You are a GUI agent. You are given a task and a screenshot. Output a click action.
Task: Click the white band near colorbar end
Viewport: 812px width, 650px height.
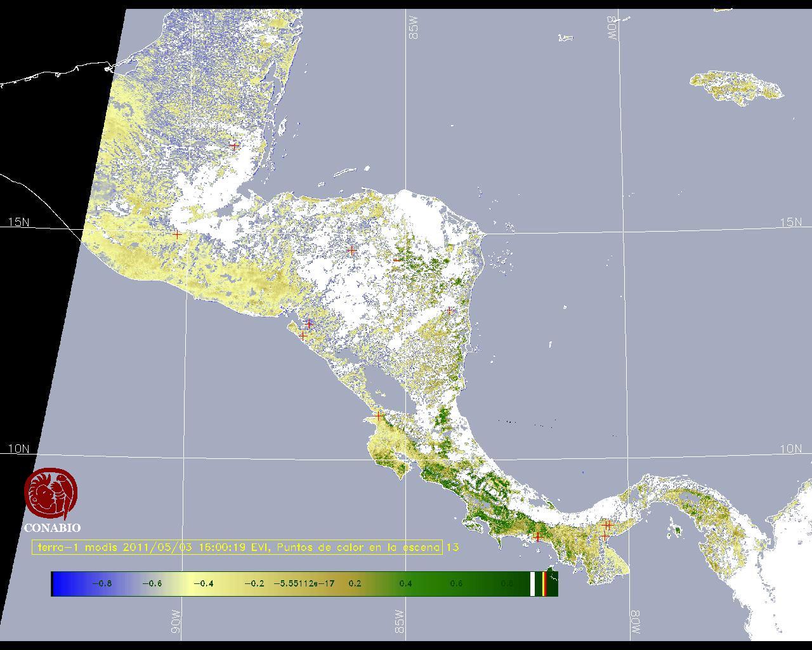533,584
